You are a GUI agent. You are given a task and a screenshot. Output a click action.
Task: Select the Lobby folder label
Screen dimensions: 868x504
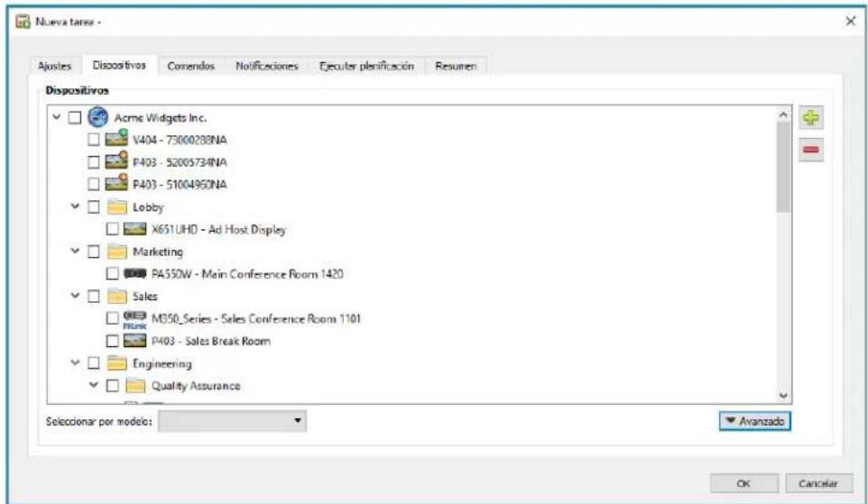(x=148, y=207)
